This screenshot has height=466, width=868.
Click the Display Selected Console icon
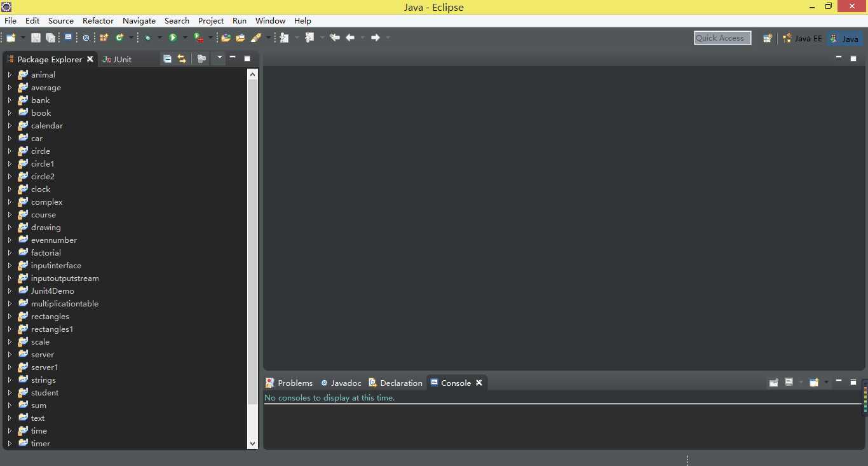(789, 382)
